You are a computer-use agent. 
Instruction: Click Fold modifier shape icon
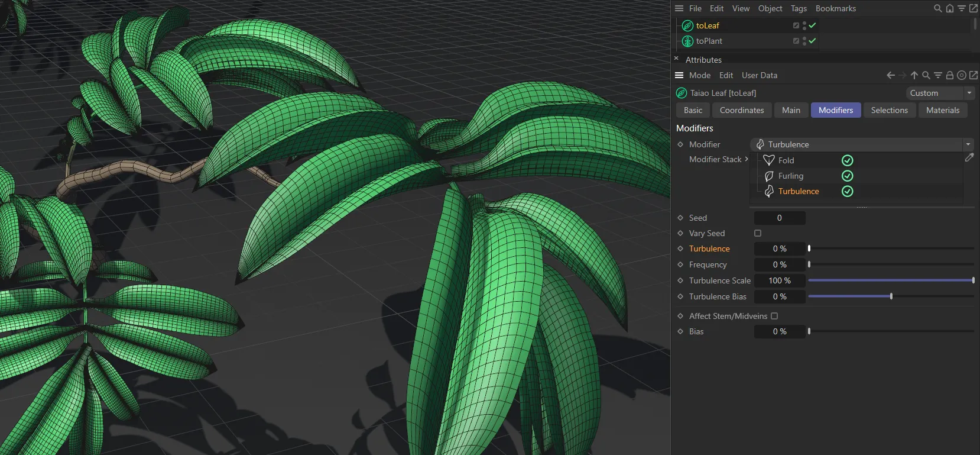click(769, 160)
